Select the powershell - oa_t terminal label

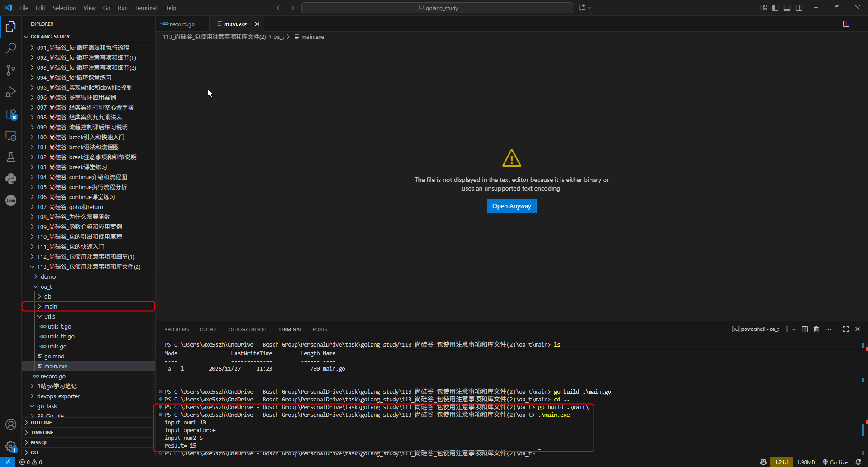pyautogui.click(x=756, y=329)
